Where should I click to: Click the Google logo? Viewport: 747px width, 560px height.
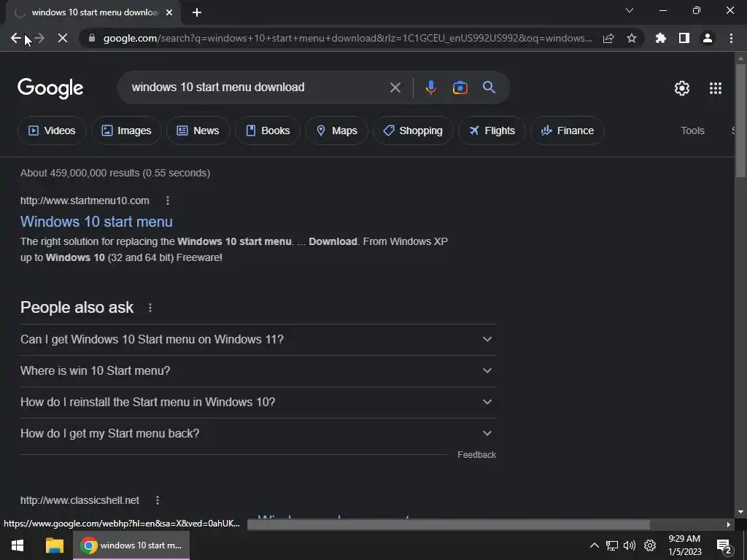pos(50,88)
